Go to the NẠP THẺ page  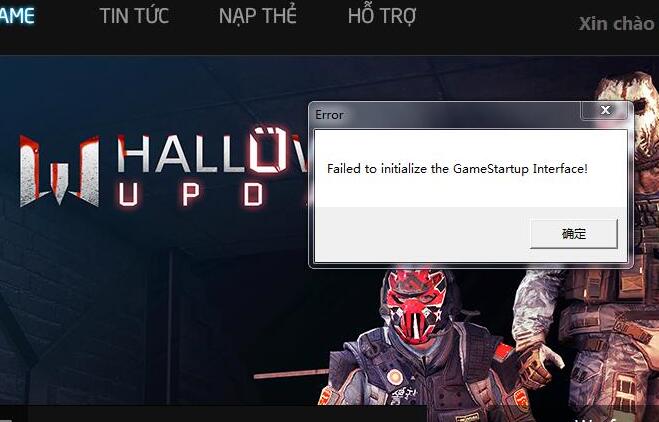tap(258, 16)
